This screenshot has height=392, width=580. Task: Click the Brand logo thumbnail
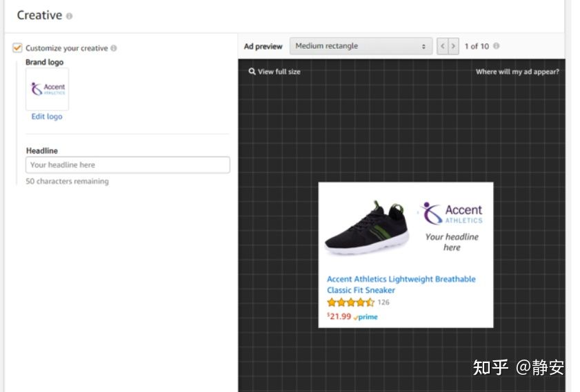tap(48, 89)
